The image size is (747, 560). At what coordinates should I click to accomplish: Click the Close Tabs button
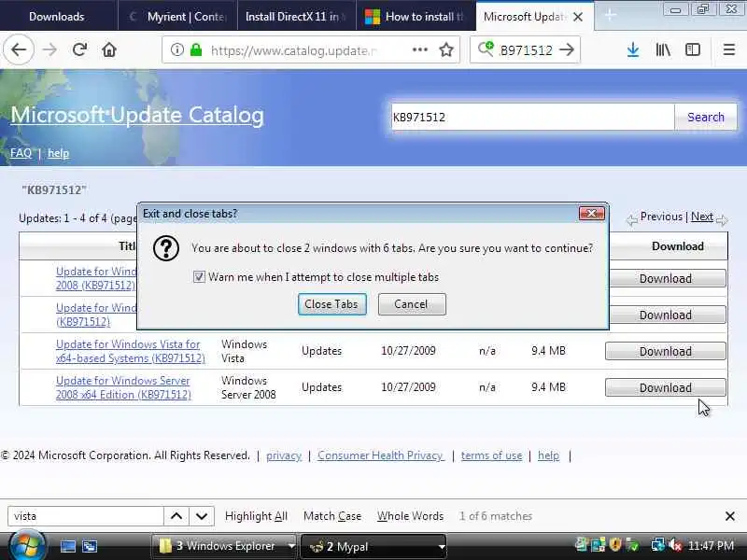pos(332,304)
